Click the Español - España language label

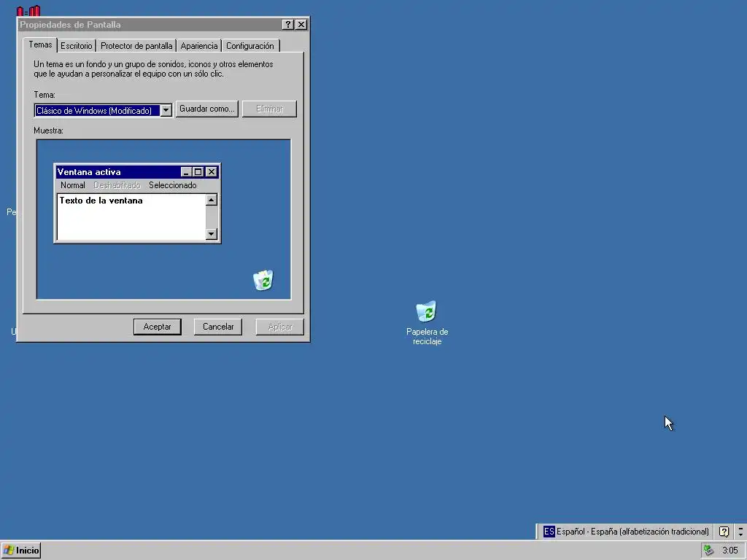coord(632,532)
